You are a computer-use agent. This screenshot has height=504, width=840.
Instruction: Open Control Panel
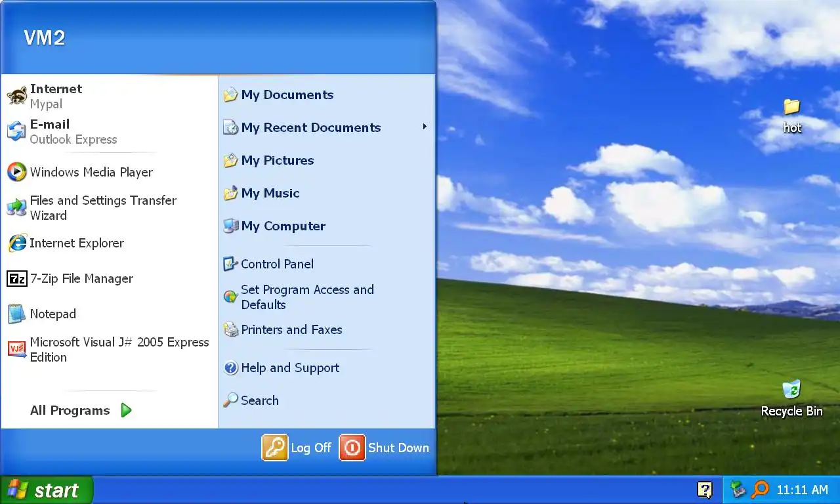pyautogui.click(x=326, y=264)
